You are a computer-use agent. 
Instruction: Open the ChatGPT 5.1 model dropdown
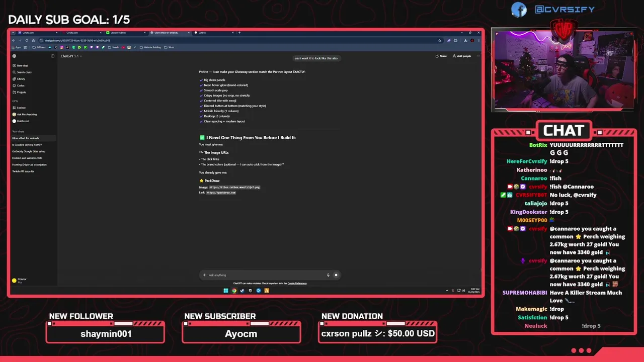[x=71, y=56]
